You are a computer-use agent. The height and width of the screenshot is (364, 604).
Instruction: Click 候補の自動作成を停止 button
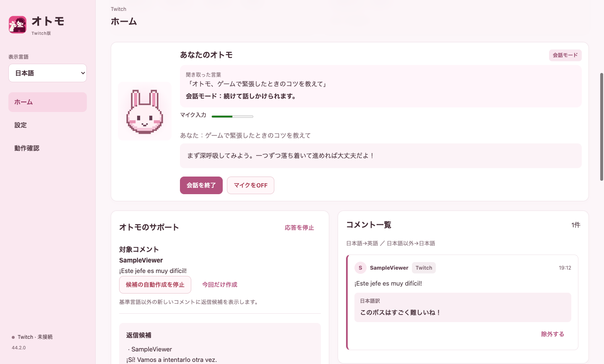click(x=155, y=285)
